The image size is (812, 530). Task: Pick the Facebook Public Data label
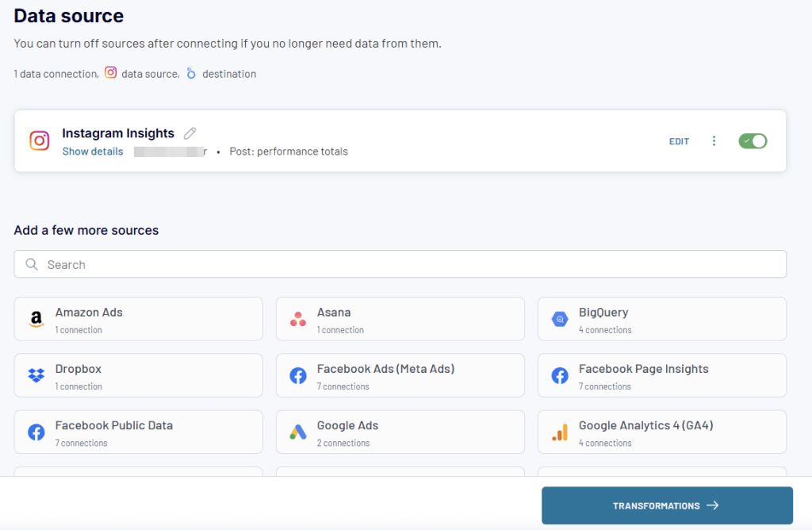114,425
